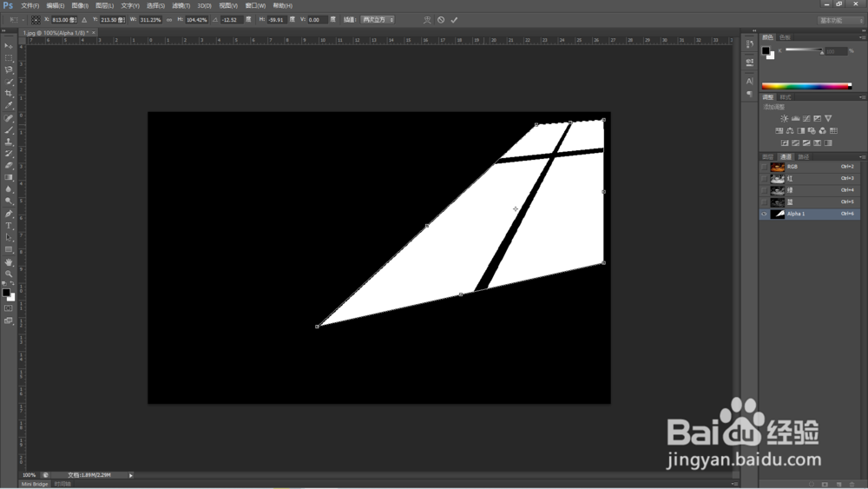Show the Blue channel visibility
Viewport: 868px width, 489px height.
point(764,202)
